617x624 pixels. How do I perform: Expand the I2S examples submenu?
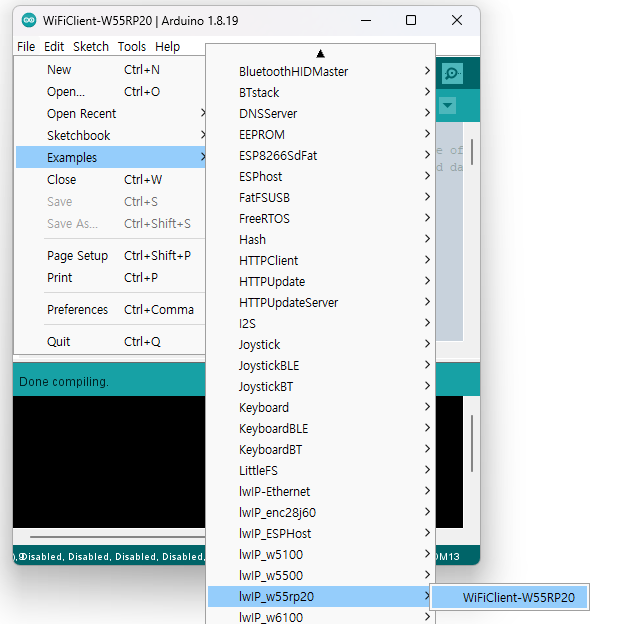click(x=321, y=323)
